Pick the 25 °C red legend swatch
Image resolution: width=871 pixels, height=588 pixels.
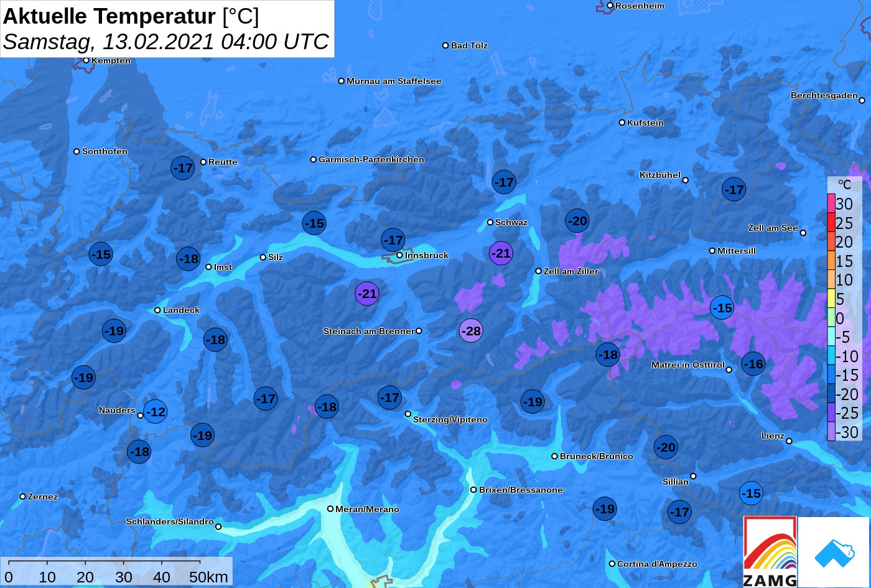(831, 223)
